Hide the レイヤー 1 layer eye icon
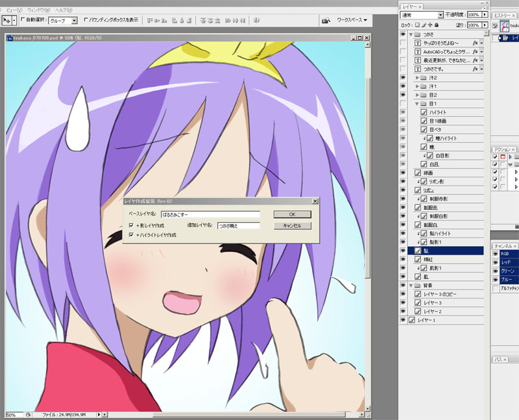The width and height of the screenshot is (519, 420). (x=403, y=320)
